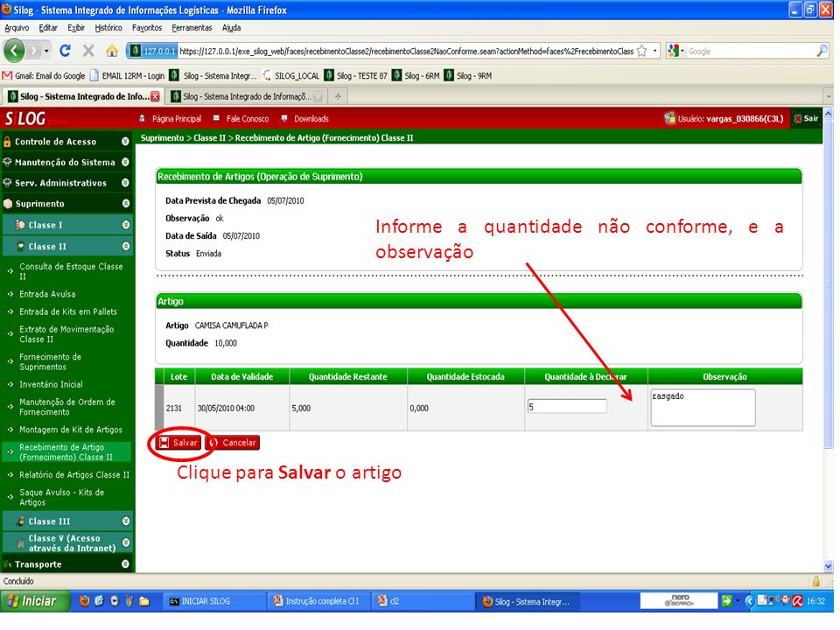840x630 pixels.
Task: Open Fornecimento de Suprimentos
Action: pos(51,362)
